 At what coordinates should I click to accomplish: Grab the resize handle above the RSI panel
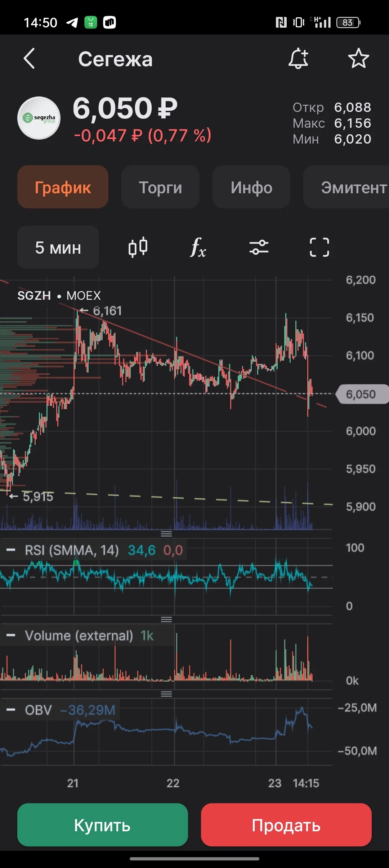[166, 534]
